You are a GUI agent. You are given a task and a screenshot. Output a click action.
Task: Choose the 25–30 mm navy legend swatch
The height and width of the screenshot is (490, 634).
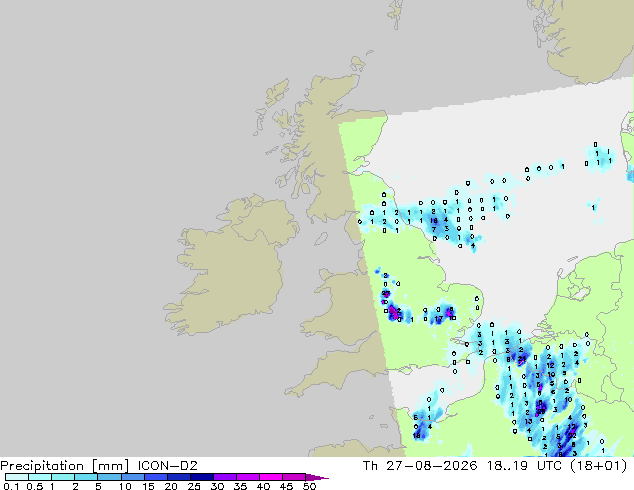[x=202, y=477]
